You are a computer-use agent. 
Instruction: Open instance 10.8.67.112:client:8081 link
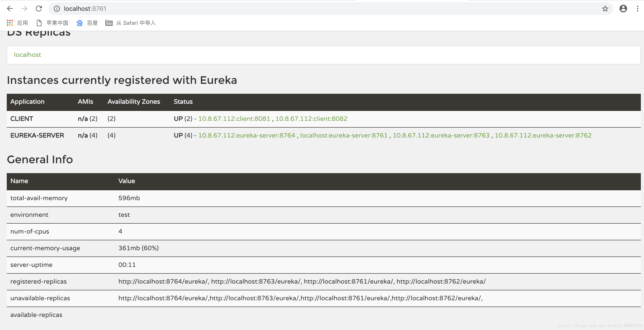click(x=234, y=119)
